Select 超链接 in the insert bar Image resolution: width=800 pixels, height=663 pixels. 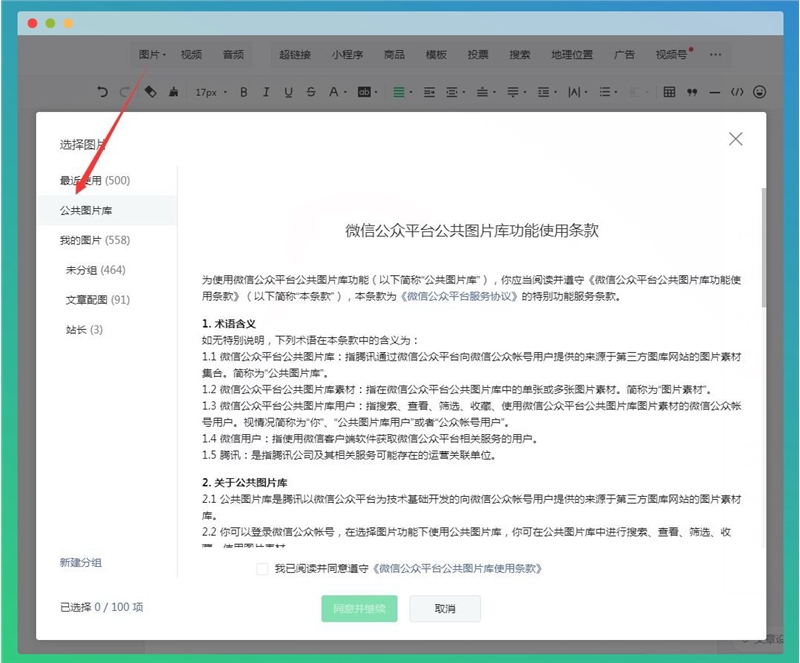coord(295,55)
